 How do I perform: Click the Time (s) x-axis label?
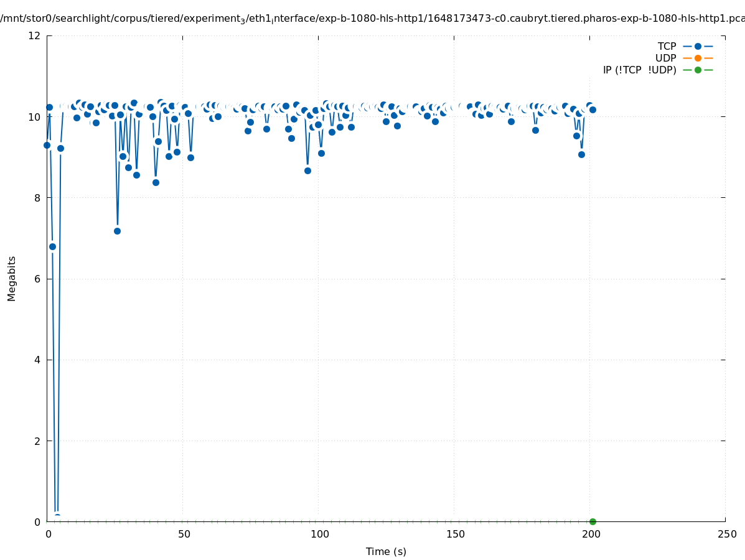[x=386, y=551]
